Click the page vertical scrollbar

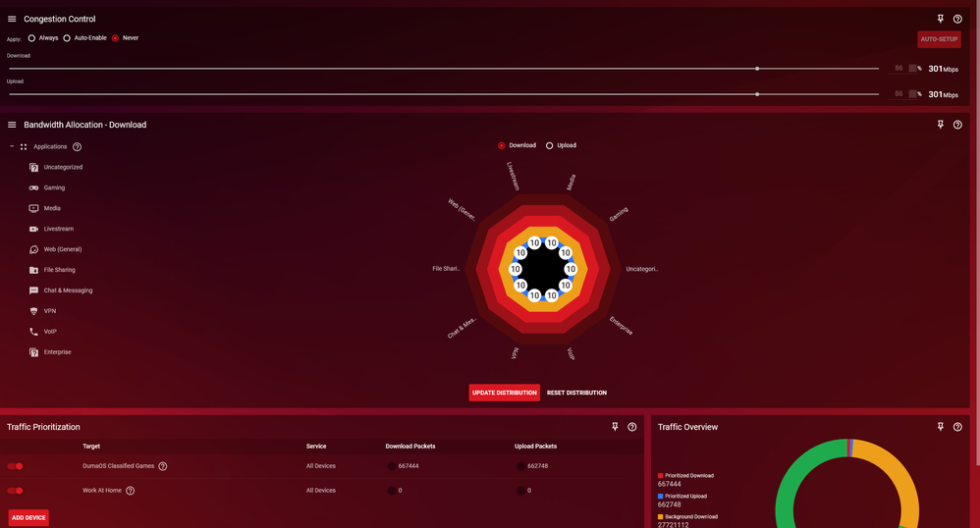pos(976,233)
